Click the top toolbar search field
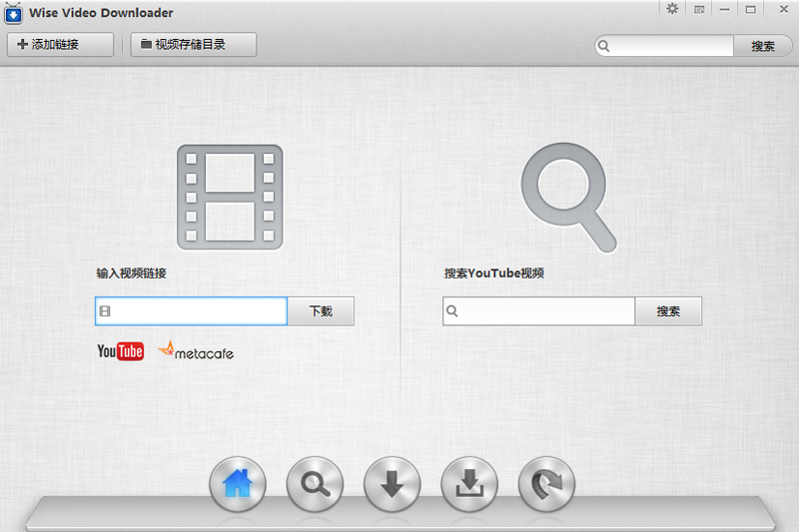799x532 pixels. (664, 46)
